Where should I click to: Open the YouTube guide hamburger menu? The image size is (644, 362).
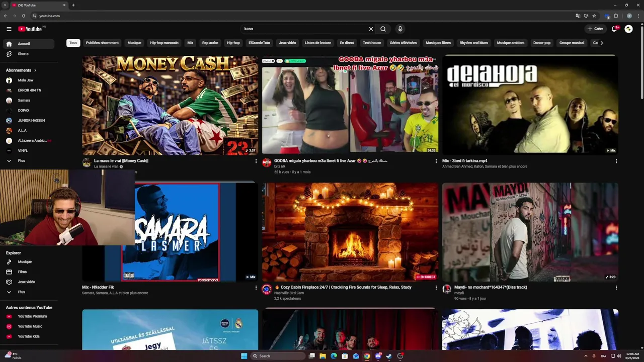(9, 29)
